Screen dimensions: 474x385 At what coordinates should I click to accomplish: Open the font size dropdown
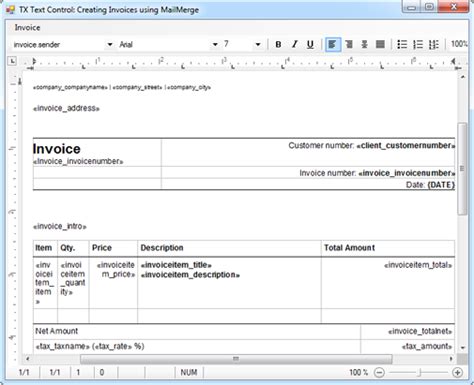coord(258,44)
